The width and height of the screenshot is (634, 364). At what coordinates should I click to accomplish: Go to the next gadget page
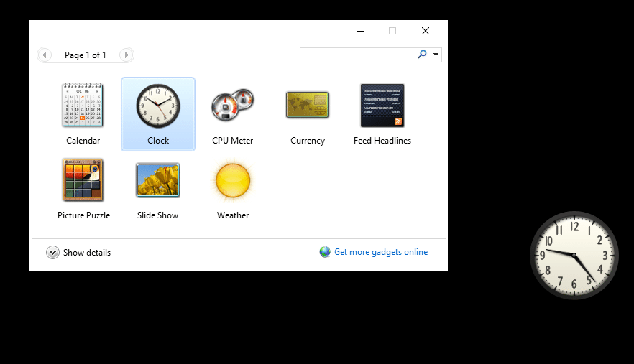[126, 55]
